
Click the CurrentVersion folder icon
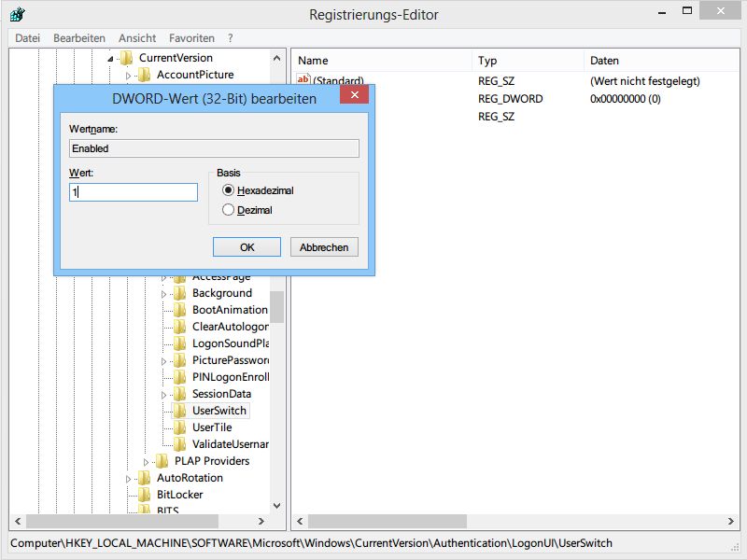pyautogui.click(x=127, y=58)
